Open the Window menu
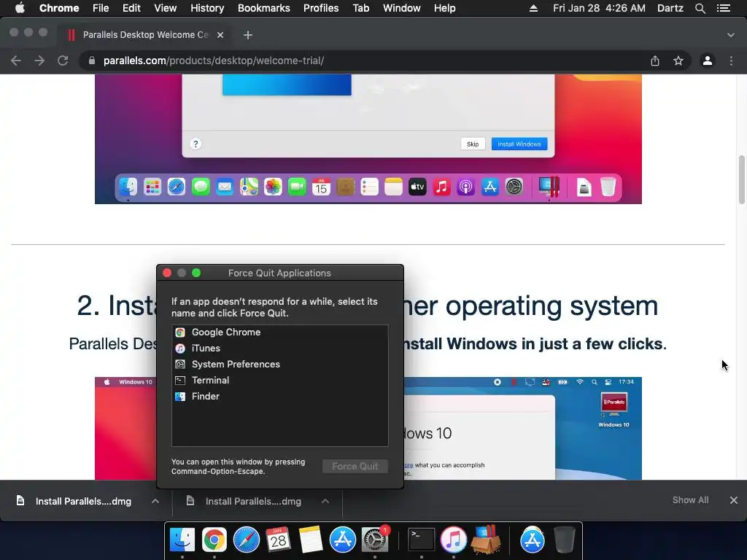 402,8
